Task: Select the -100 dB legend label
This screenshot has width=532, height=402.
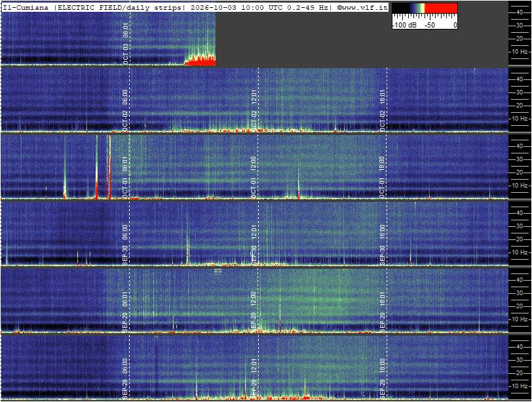Action: point(404,25)
